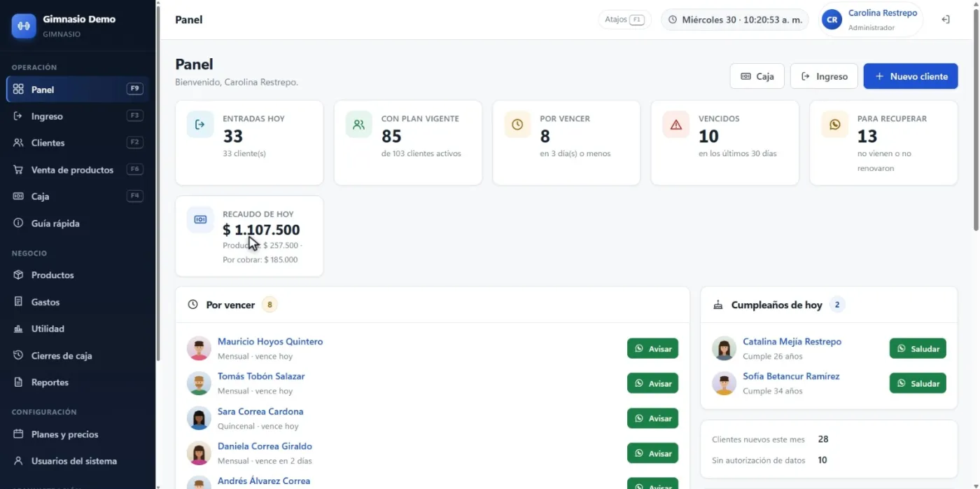Click the birthday cake icon beside Cumpleaños de hoy
The height and width of the screenshot is (489, 980).
click(x=717, y=305)
